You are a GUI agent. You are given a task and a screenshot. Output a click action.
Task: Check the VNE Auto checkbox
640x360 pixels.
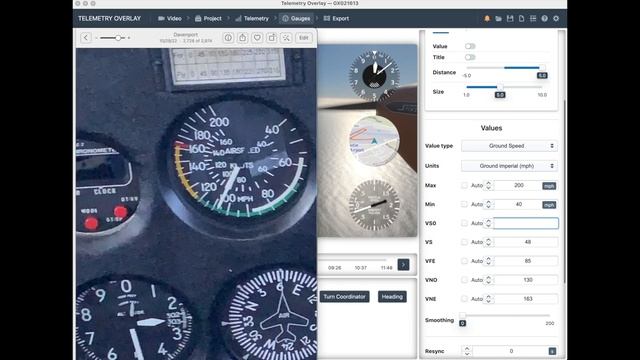pos(464,299)
